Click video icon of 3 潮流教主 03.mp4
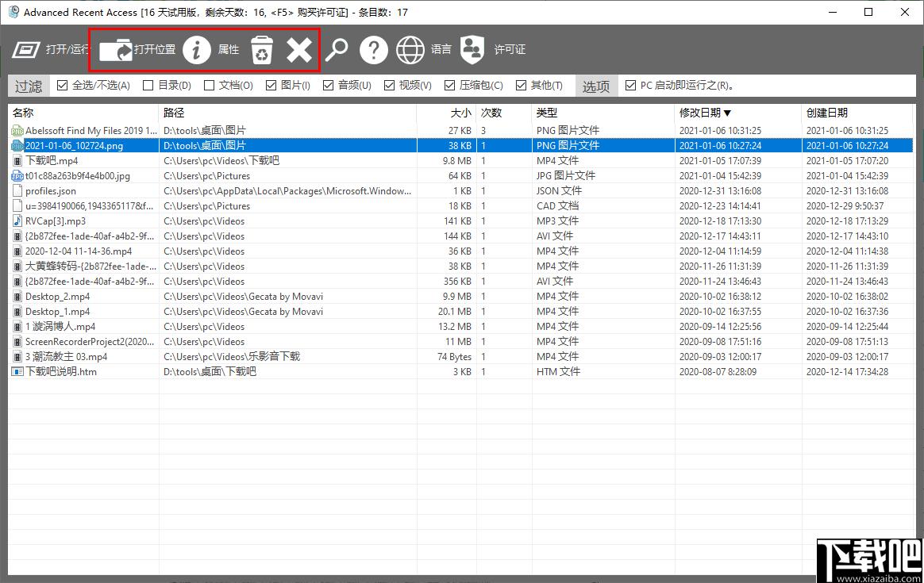The width and height of the screenshot is (924, 583). pyautogui.click(x=17, y=357)
